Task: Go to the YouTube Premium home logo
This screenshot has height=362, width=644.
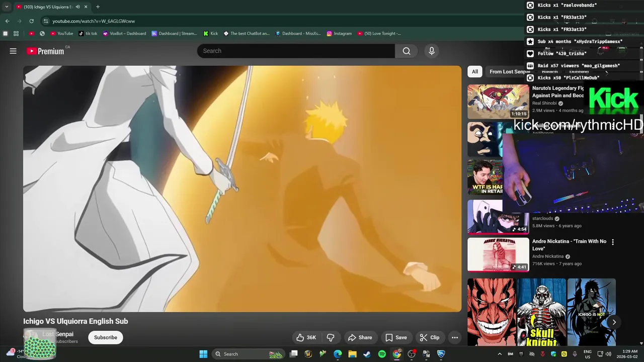Action: pyautogui.click(x=46, y=51)
